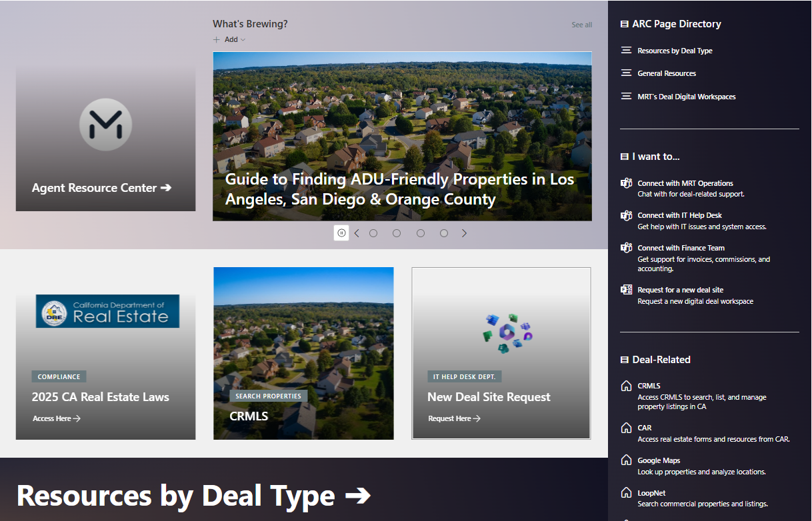
Task: Click the Deal-Related header icon
Action: 624,360
